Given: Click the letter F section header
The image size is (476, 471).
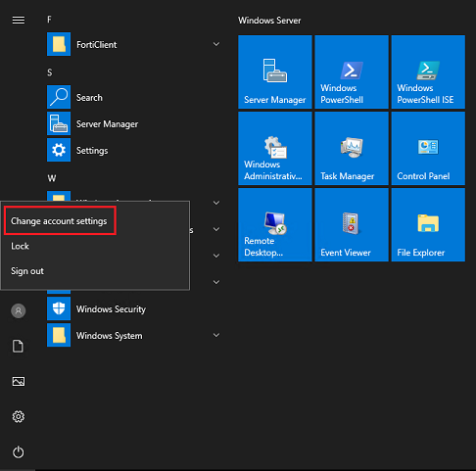Looking at the screenshot, I should (49, 20).
